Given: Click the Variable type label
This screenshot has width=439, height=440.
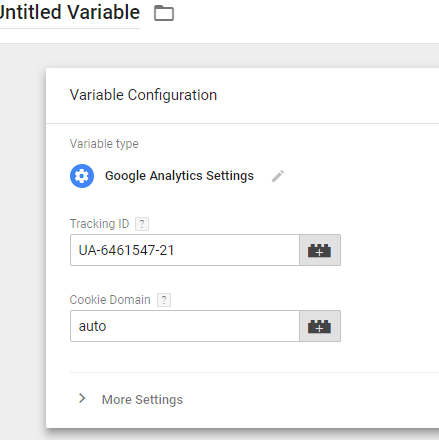Looking at the screenshot, I should pyautogui.click(x=104, y=144).
